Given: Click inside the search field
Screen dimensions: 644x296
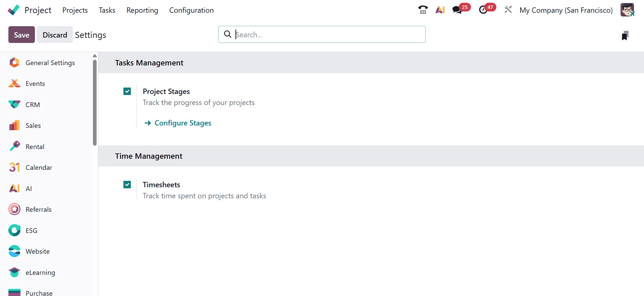Looking at the screenshot, I should 321,34.
